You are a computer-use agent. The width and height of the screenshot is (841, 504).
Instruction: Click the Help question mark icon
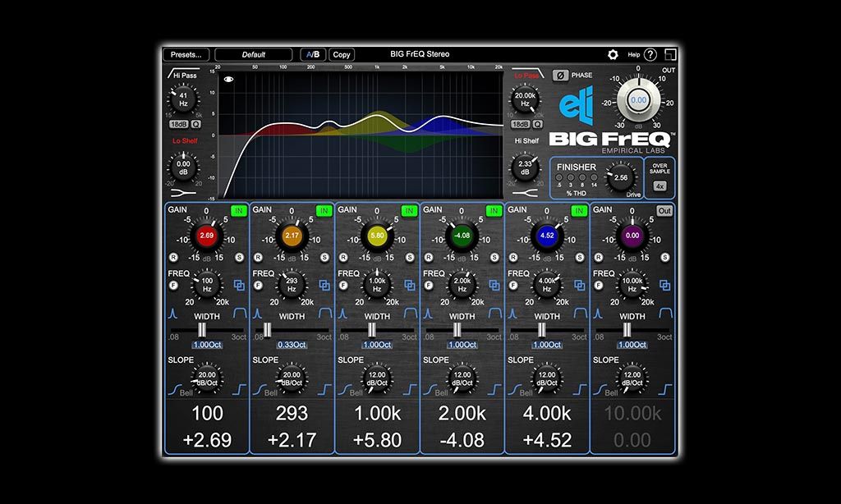(650, 55)
